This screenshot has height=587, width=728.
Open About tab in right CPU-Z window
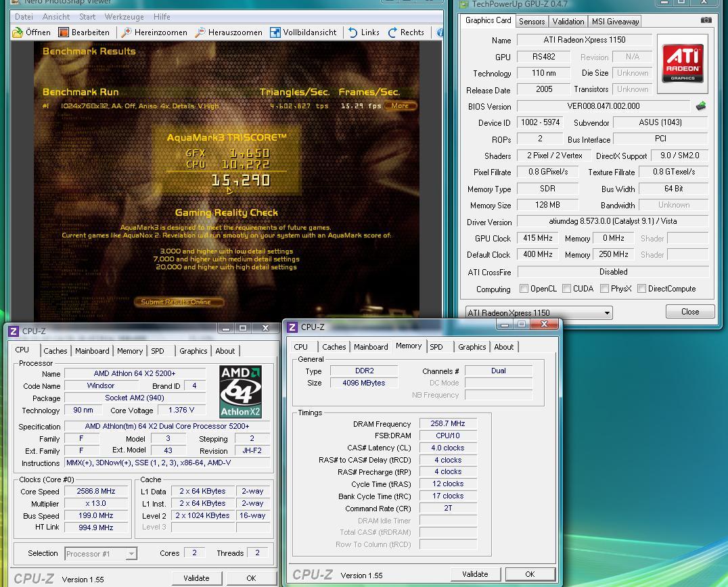click(504, 347)
